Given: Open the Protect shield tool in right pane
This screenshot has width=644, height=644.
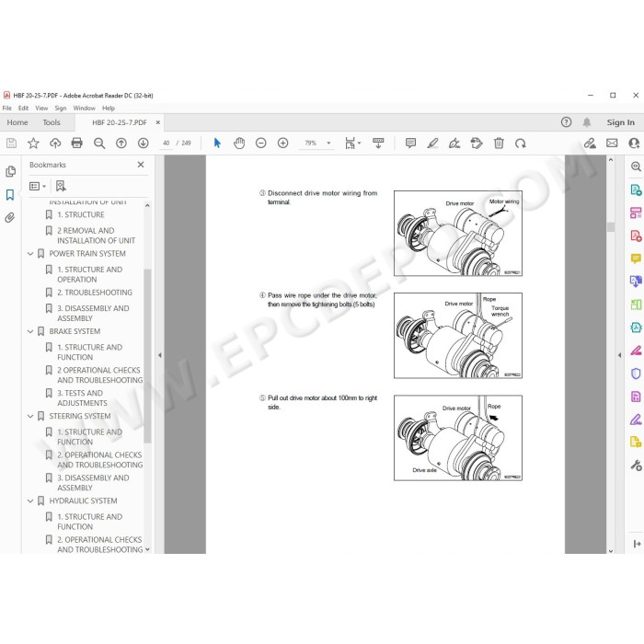Looking at the screenshot, I should [636, 374].
